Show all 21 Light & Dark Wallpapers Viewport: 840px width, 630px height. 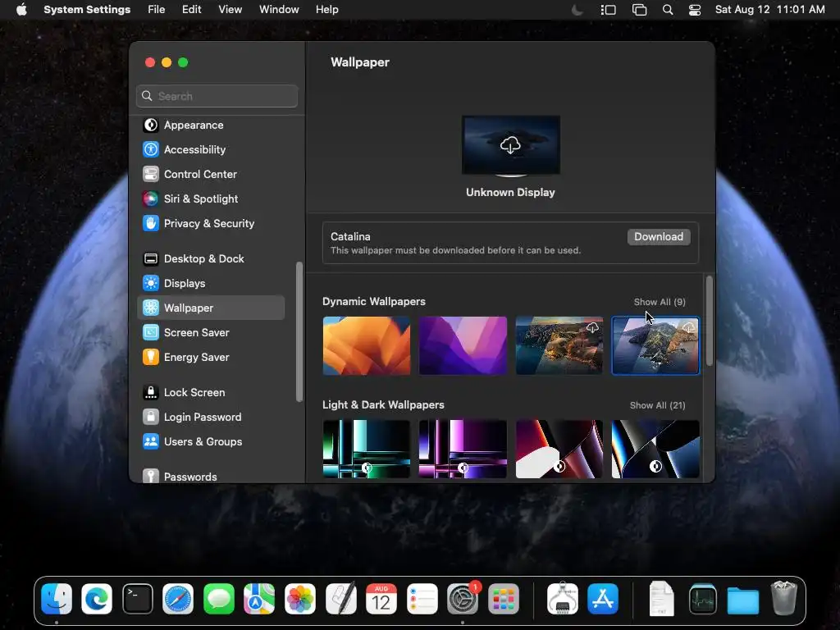pos(657,405)
